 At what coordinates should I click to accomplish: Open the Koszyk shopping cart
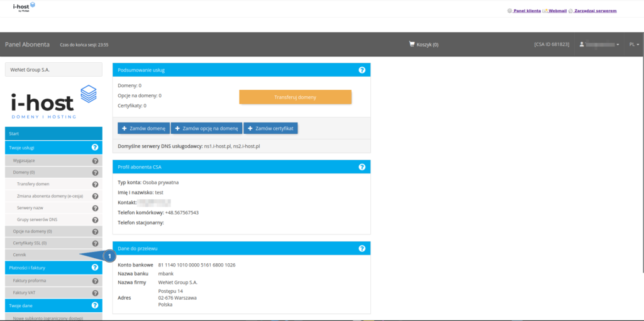point(423,45)
